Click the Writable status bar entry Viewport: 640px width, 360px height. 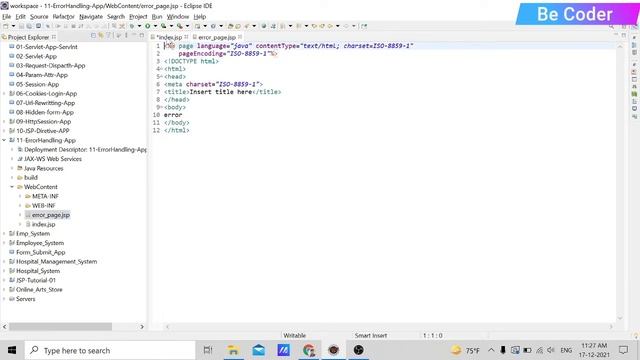click(x=294, y=336)
